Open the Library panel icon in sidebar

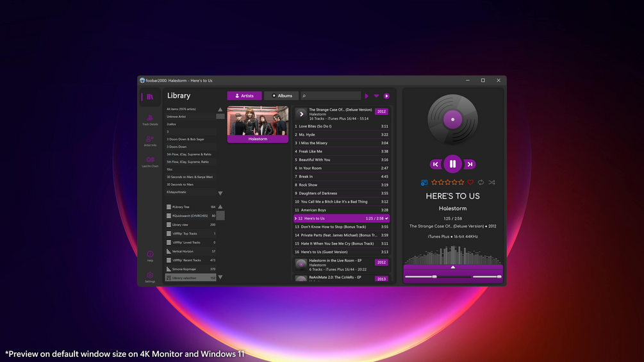(x=150, y=97)
